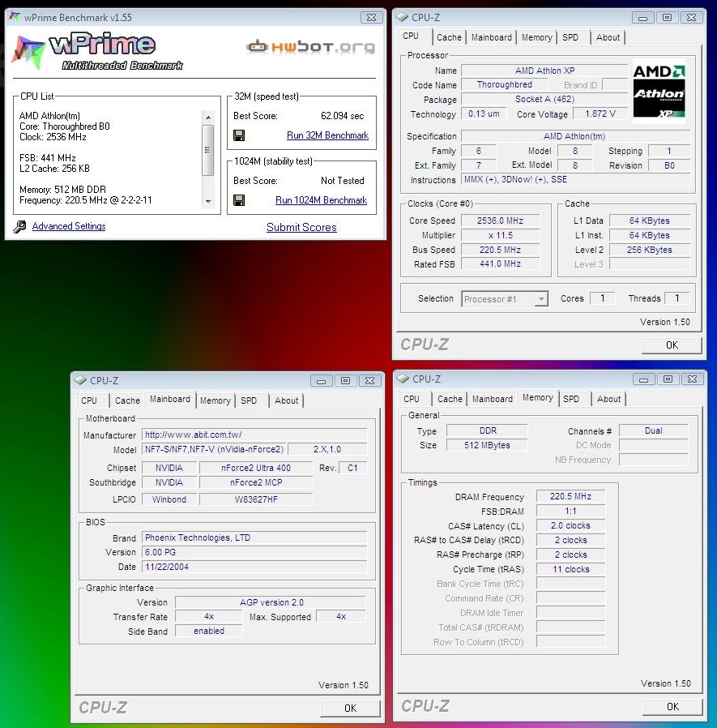Click the Graphic Interface AGP version 2.0 field
This screenshot has width=717, height=728.
pyautogui.click(x=271, y=602)
